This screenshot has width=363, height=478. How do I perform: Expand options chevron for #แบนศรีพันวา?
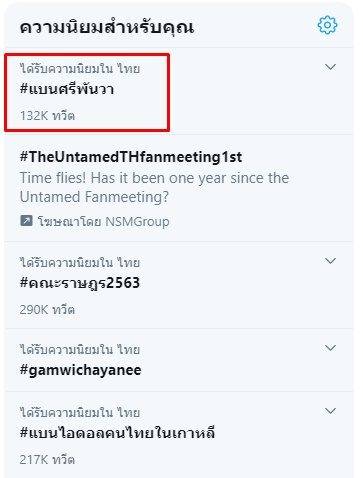(x=330, y=67)
